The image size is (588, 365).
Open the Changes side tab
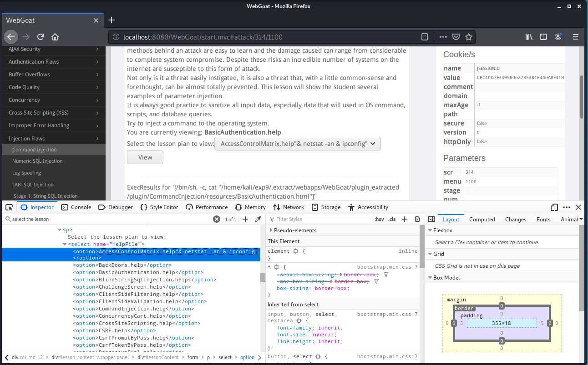[x=516, y=219]
